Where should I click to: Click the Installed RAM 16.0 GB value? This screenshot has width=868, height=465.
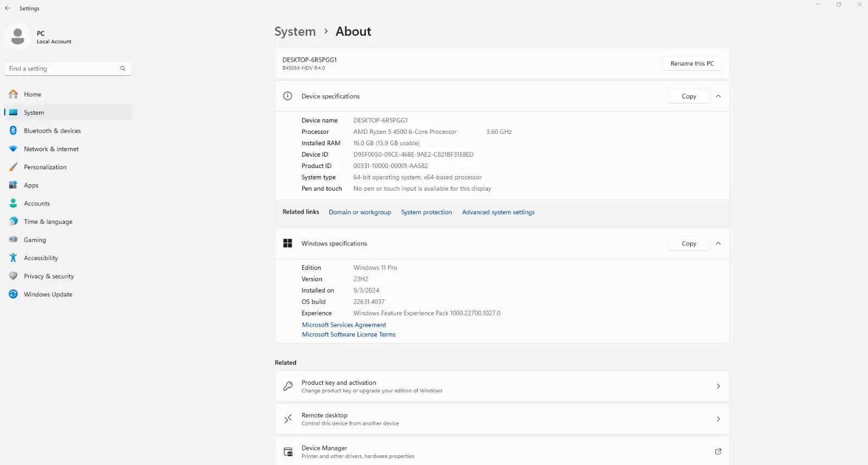point(386,143)
